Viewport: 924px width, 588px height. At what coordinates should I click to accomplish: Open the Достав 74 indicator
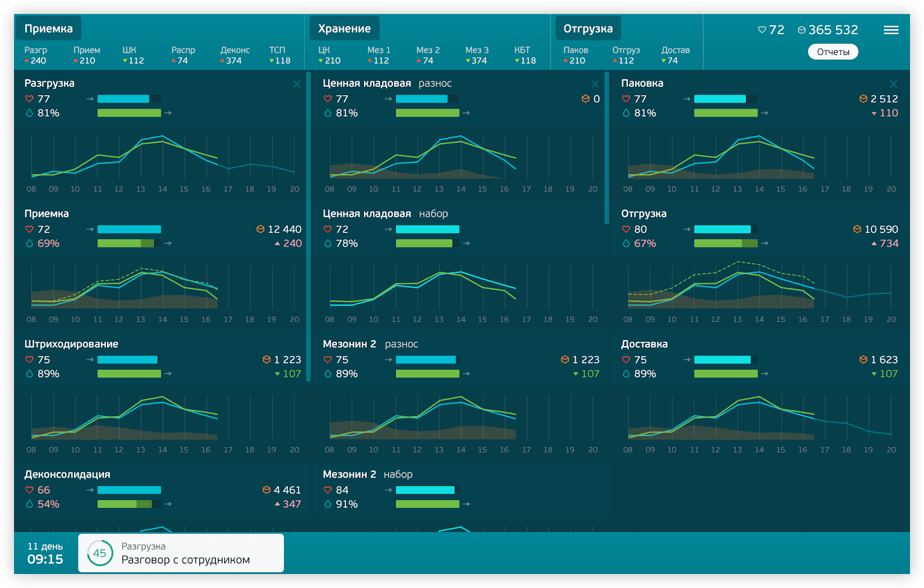click(675, 55)
